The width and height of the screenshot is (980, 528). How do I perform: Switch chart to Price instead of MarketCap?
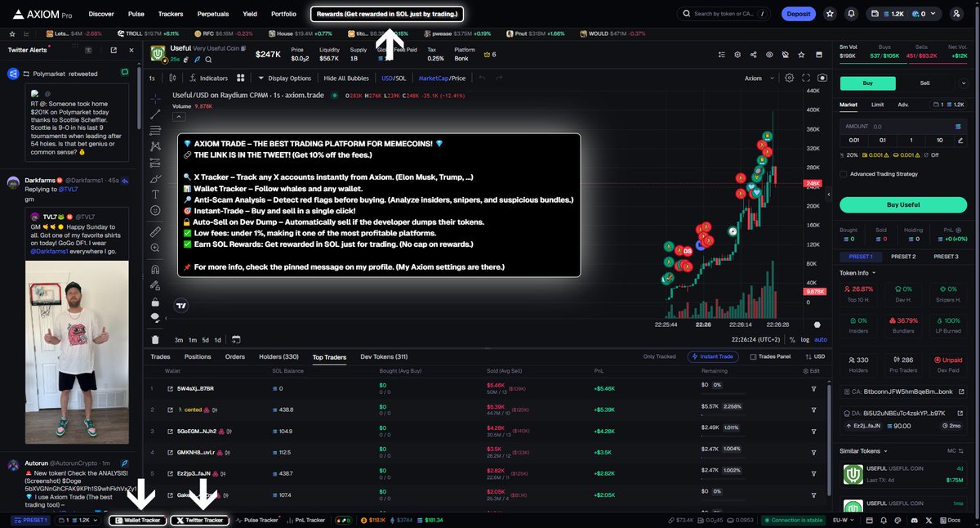459,78
